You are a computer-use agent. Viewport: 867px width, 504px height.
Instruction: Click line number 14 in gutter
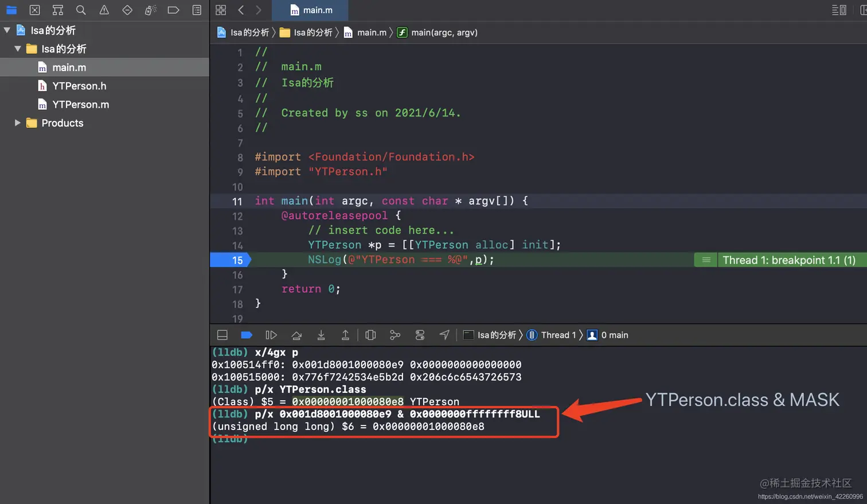237,245
